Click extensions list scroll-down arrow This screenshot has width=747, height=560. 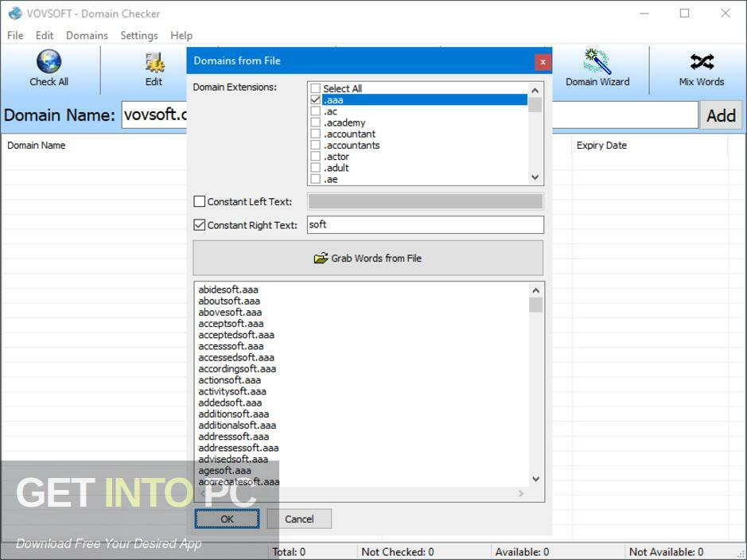click(x=535, y=177)
